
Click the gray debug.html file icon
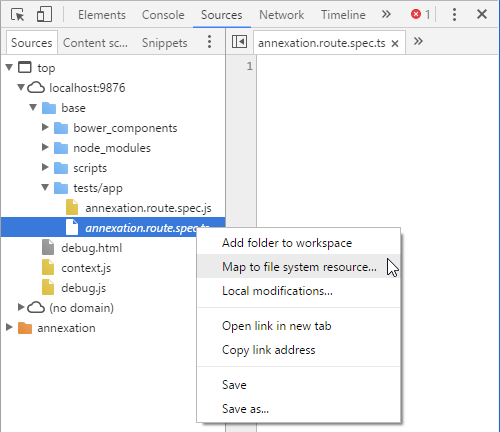coord(48,247)
